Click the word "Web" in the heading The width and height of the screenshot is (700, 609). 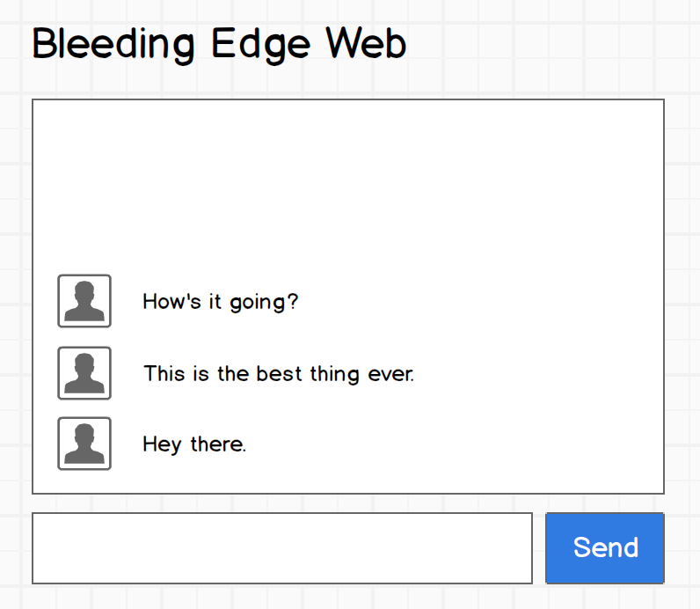[x=366, y=43]
